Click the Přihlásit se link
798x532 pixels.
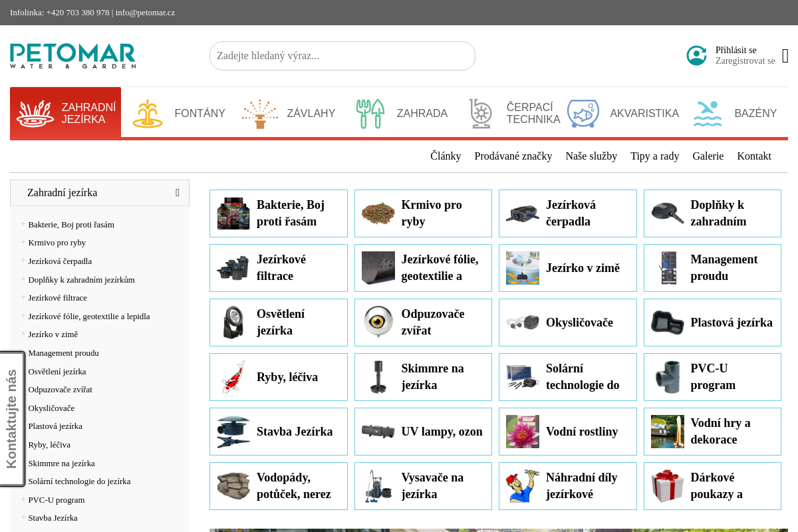(735, 51)
